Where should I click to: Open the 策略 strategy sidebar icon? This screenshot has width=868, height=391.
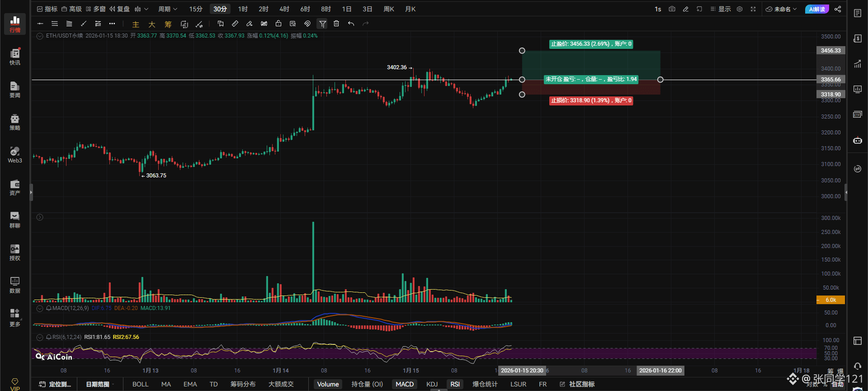point(15,122)
